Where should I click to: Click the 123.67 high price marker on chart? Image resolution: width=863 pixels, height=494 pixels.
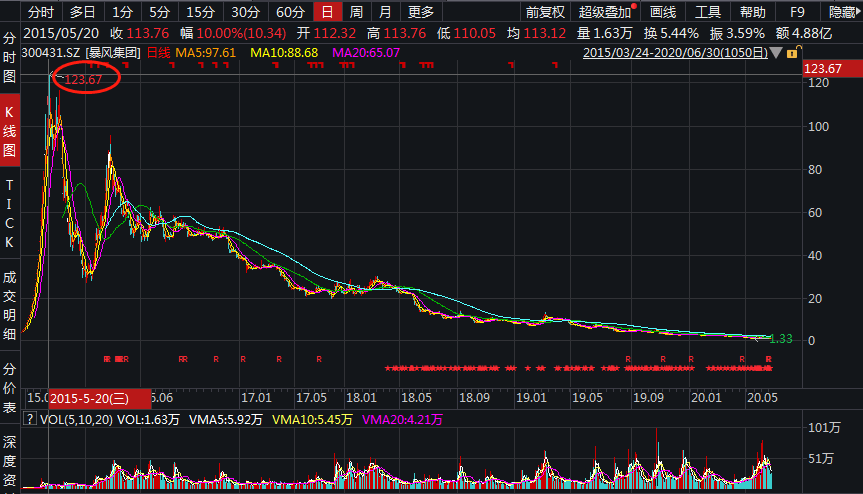84,79
